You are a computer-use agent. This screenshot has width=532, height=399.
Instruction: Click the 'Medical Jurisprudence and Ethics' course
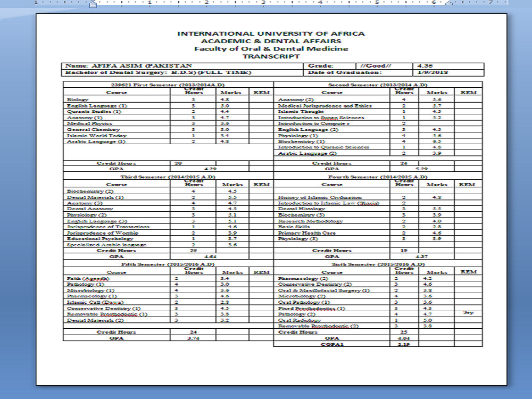(x=325, y=106)
